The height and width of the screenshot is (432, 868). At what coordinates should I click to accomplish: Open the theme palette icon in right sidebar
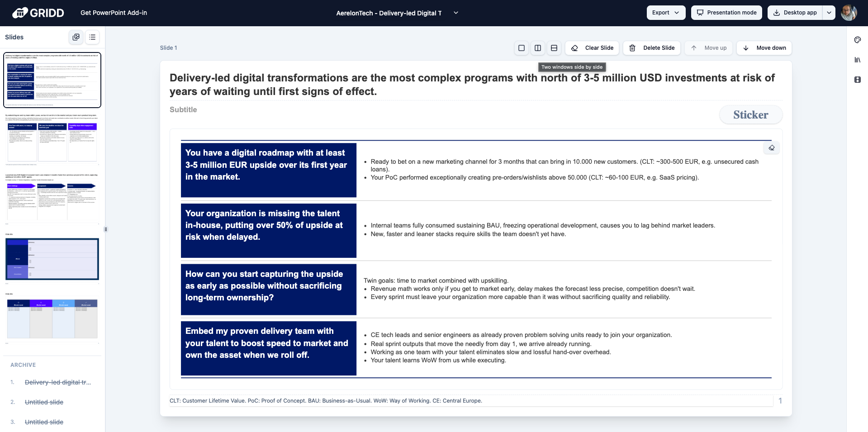pyautogui.click(x=858, y=40)
